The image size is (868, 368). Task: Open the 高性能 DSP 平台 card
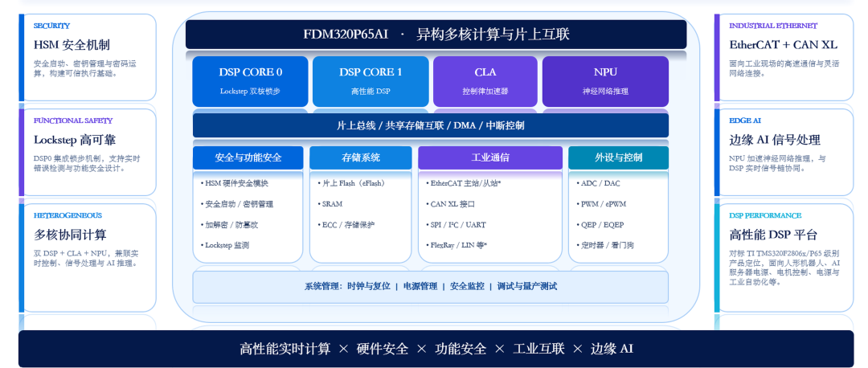coord(784,258)
